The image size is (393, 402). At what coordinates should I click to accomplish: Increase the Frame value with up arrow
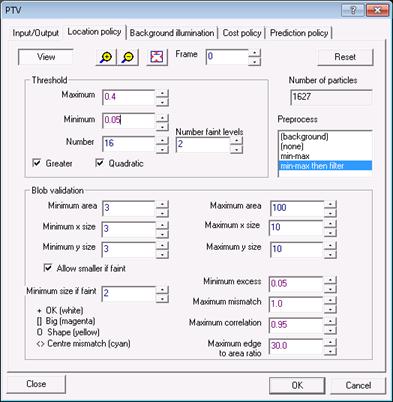point(255,53)
